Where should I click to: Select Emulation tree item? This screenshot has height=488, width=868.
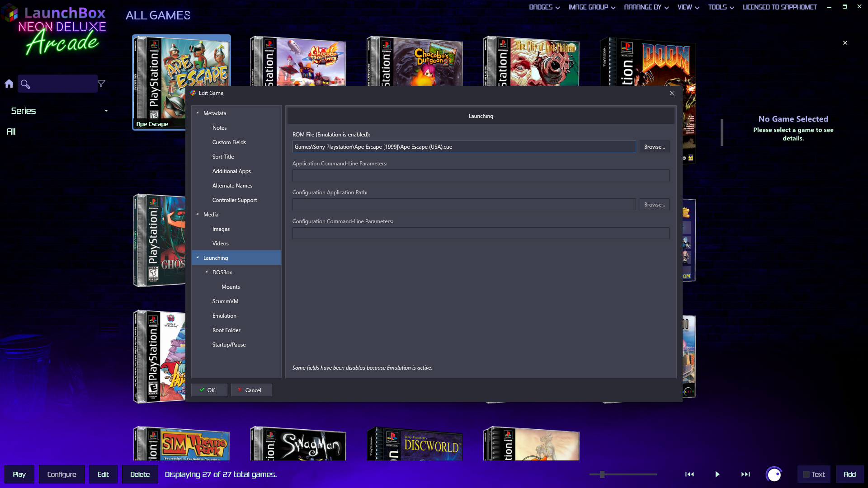click(224, 316)
